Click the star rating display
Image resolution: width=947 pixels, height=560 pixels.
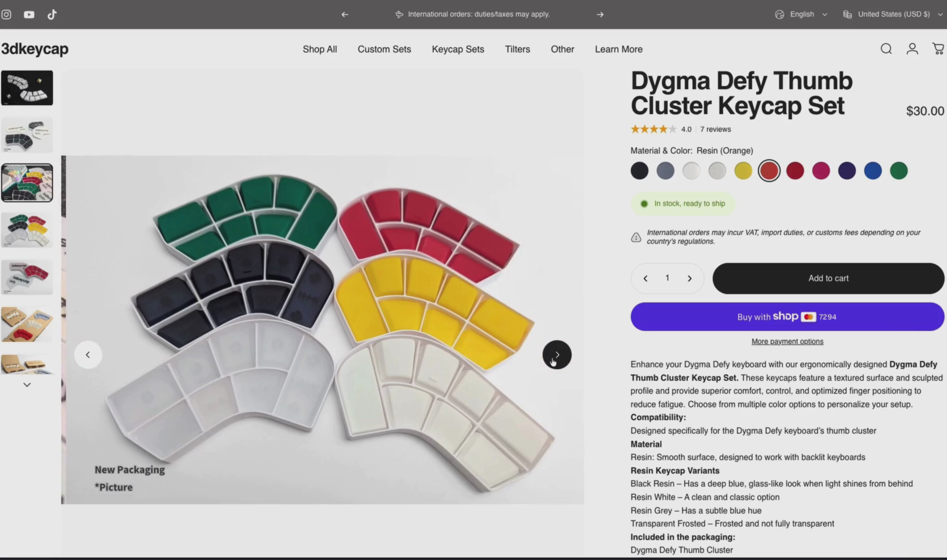click(x=654, y=129)
